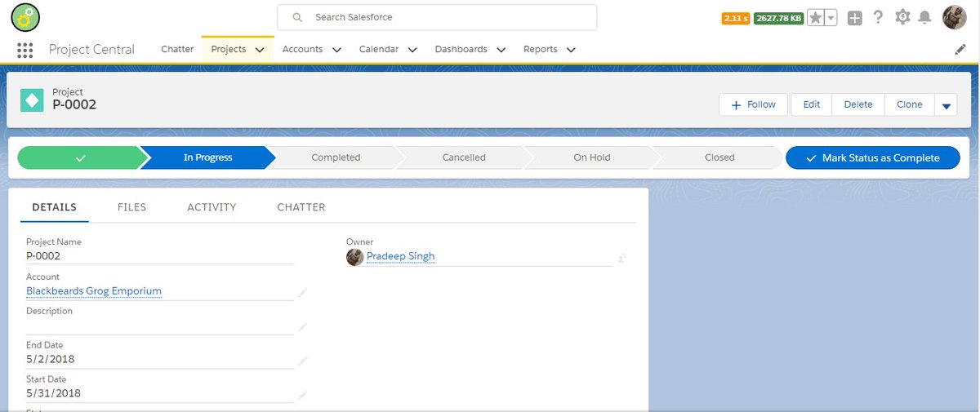Open the Dashboards nav tab

[461, 49]
